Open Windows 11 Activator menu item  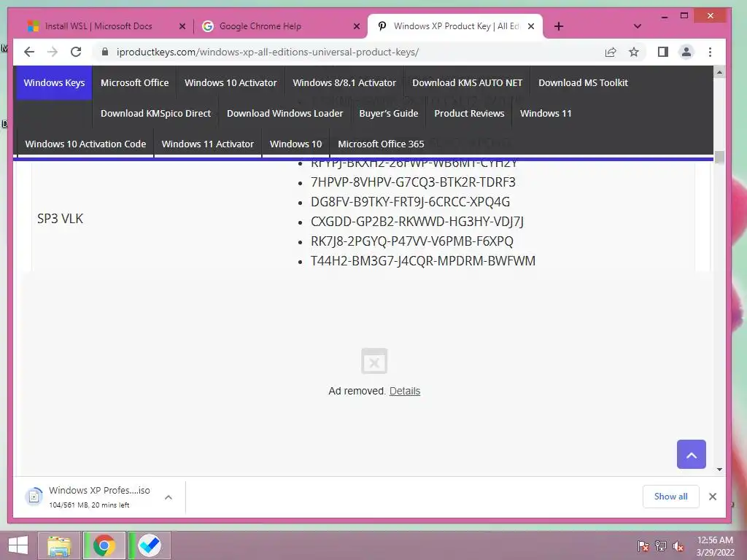pos(208,144)
